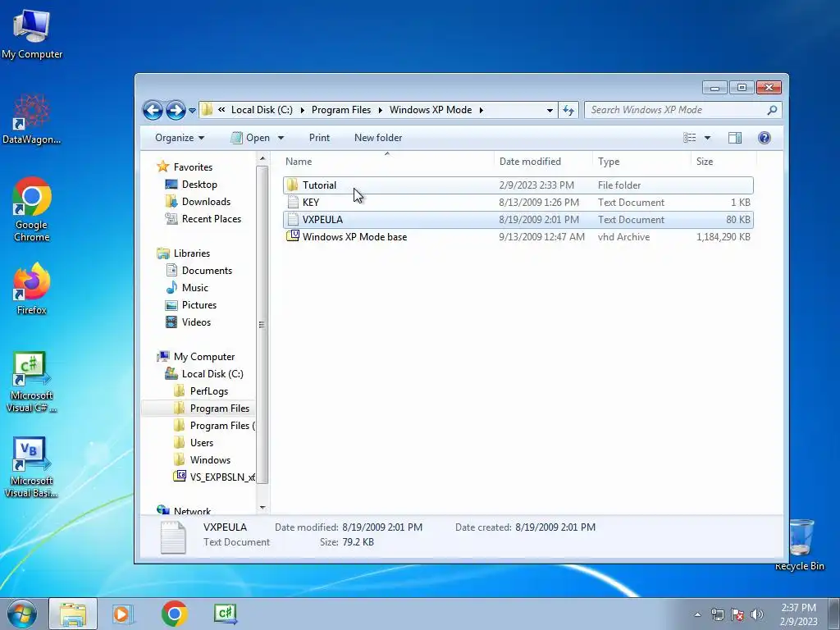Go back with the Explorer back arrow

pos(153,111)
